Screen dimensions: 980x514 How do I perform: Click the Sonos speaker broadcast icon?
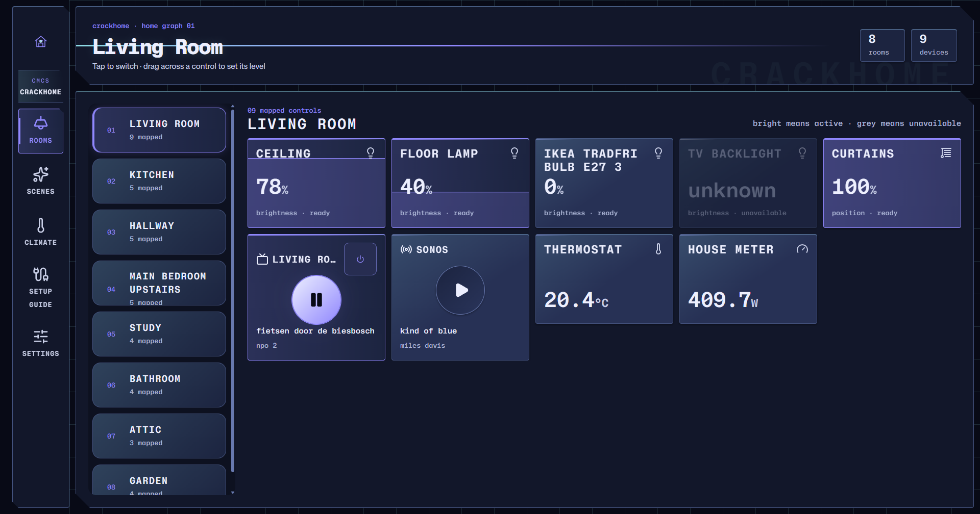pyautogui.click(x=406, y=249)
